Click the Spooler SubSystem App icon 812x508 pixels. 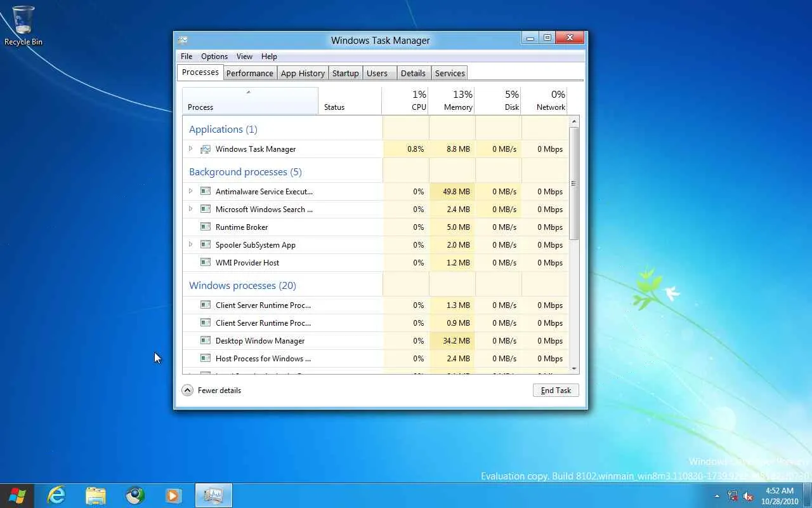point(206,244)
